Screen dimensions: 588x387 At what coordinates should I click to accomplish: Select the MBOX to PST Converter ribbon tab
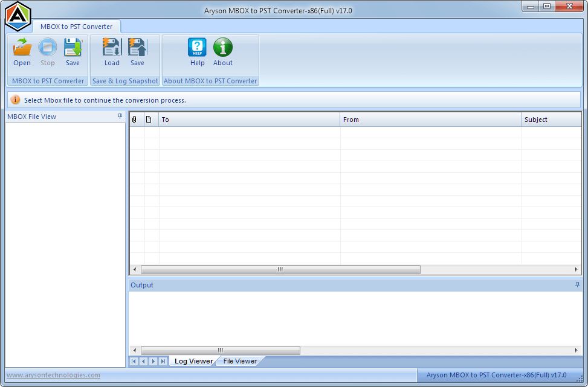[x=77, y=27]
